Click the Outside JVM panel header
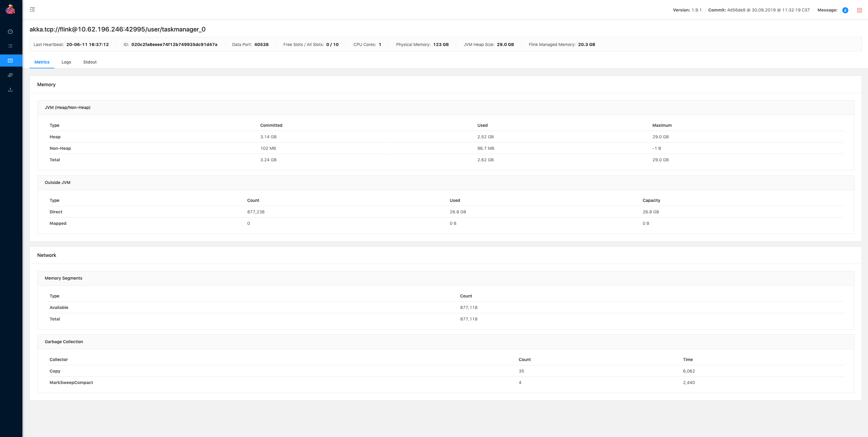868x437 pixels. 57,182
